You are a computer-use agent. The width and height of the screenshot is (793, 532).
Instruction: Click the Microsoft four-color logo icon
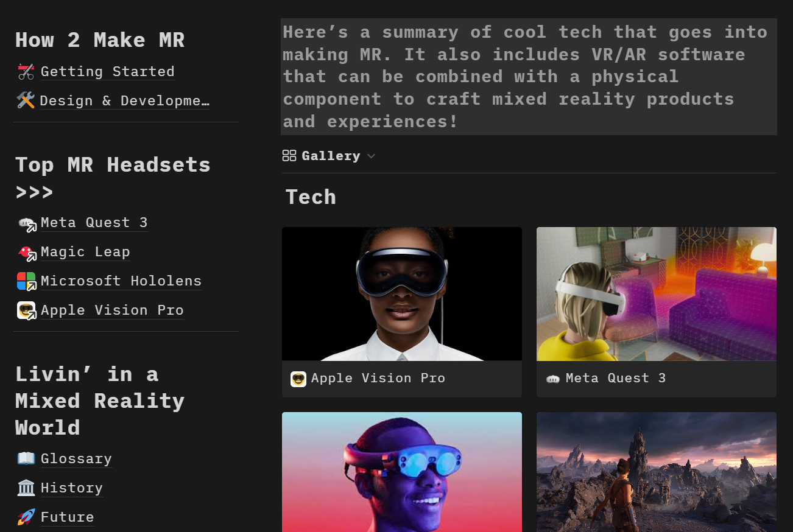pyautogui.click(x=26, y=281)
